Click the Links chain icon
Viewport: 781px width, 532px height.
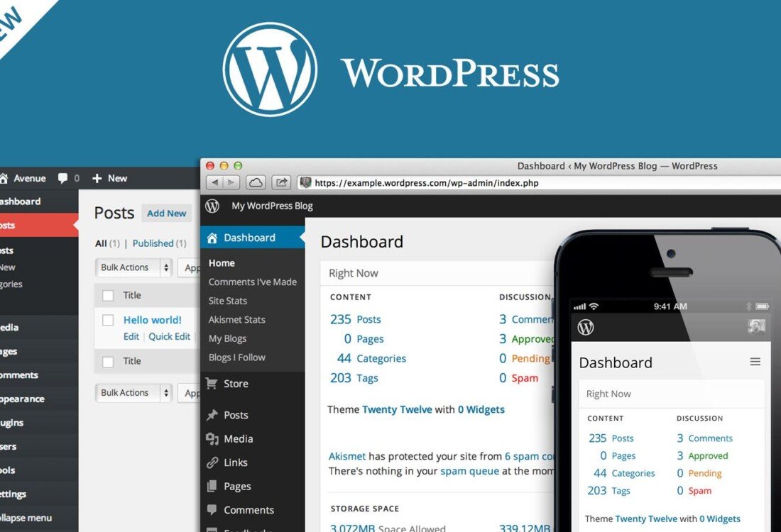pyautogui.click(x=212, y=462)
